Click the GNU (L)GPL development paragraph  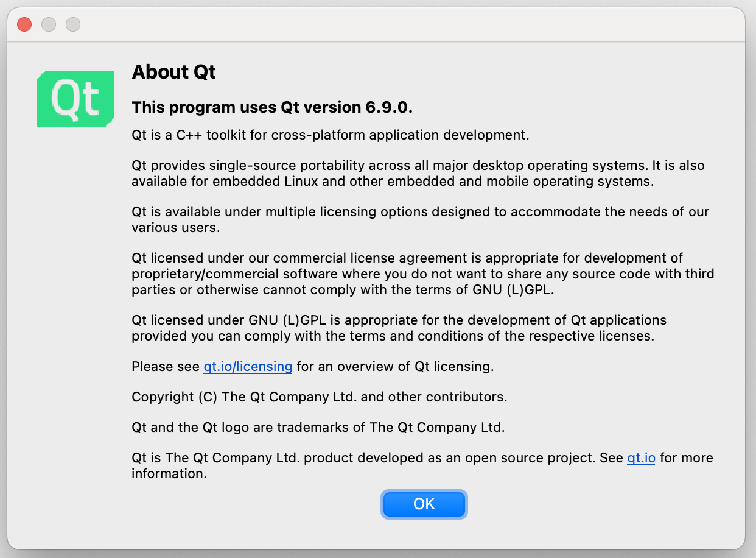tap(399, 328)
